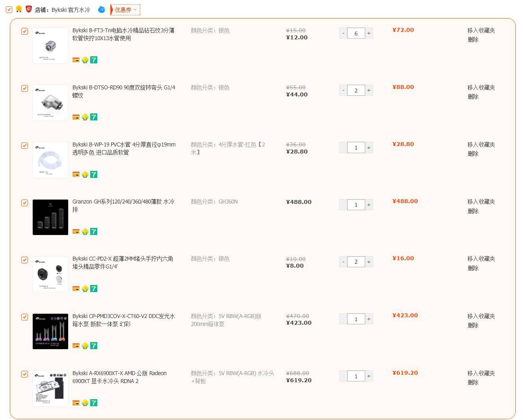Open CP-PMD3COV-X-CT60-V2 pump title link

point(124,320)
